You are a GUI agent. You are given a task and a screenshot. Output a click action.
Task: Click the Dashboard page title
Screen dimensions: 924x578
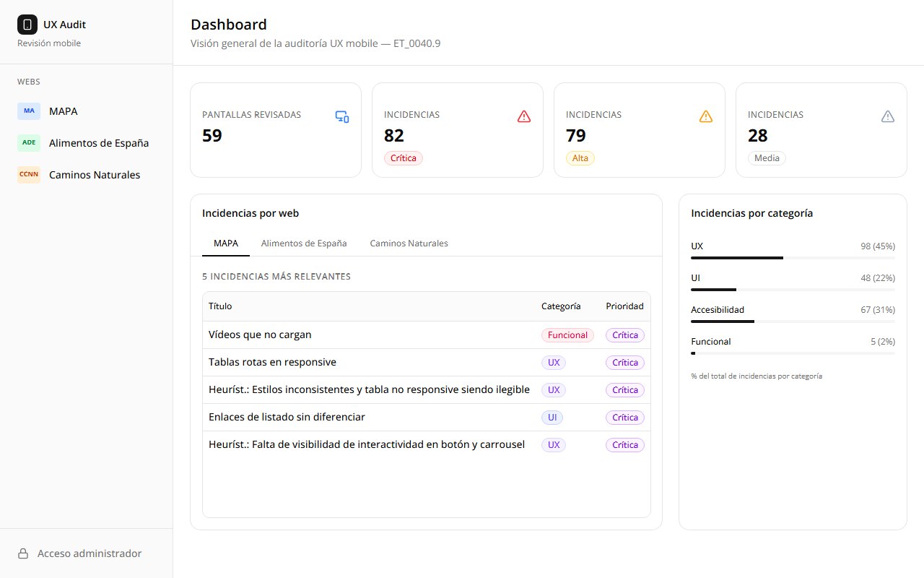tap(229, 25)
